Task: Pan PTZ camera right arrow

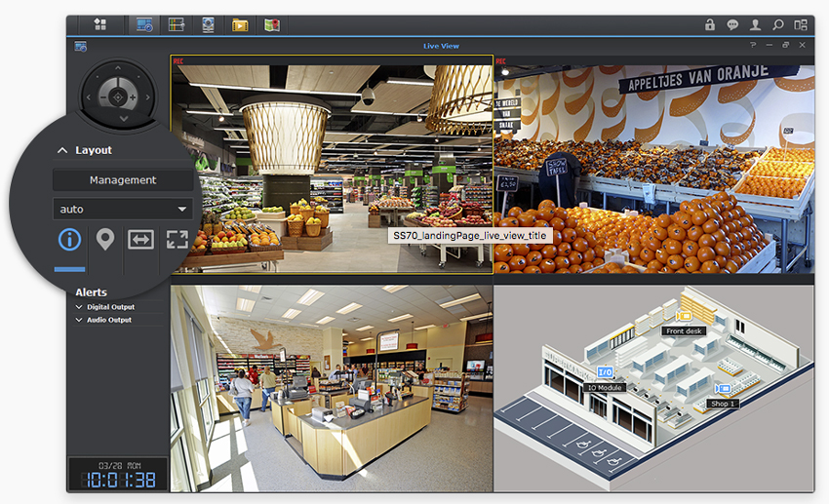Action: [147, 97]
